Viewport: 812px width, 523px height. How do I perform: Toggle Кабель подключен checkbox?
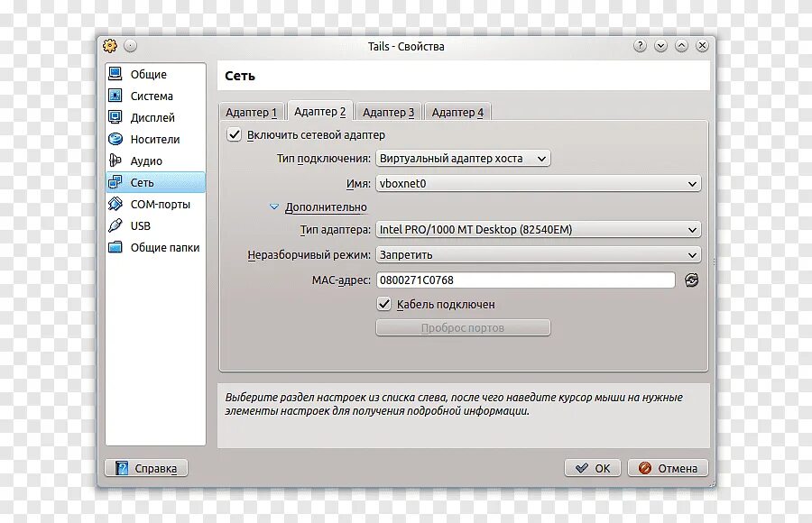pos(383,304)
